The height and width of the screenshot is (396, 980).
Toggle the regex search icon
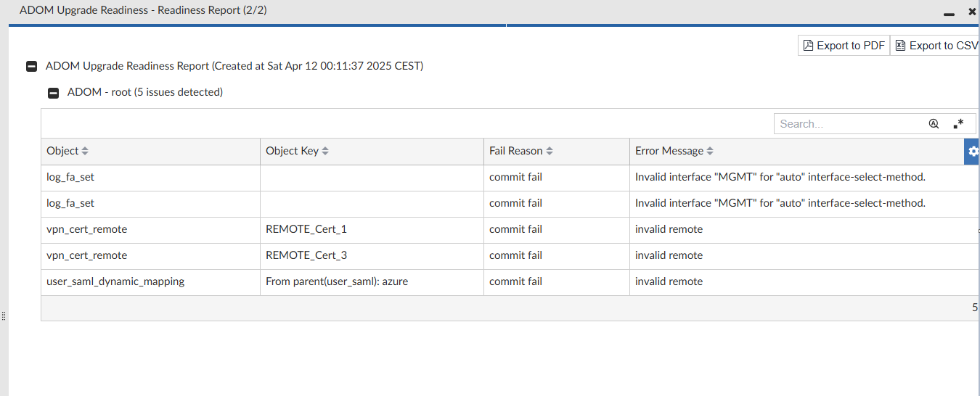(x=959, y=124)
